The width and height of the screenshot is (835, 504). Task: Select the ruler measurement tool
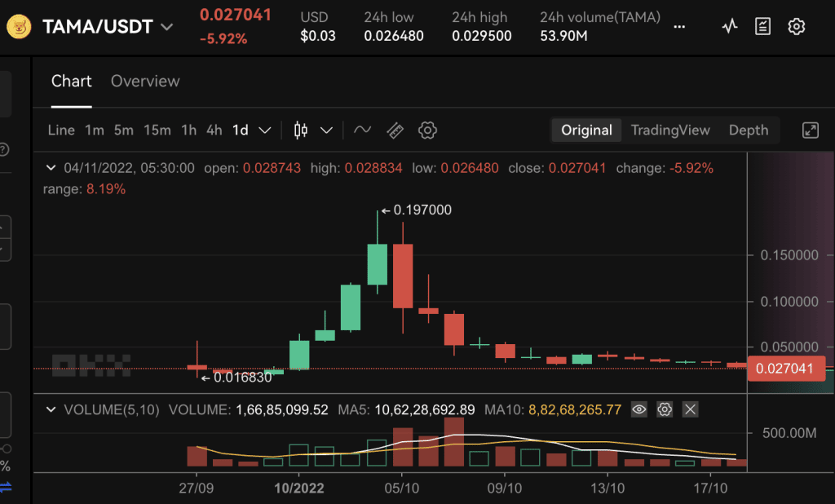tap(395, 130)
